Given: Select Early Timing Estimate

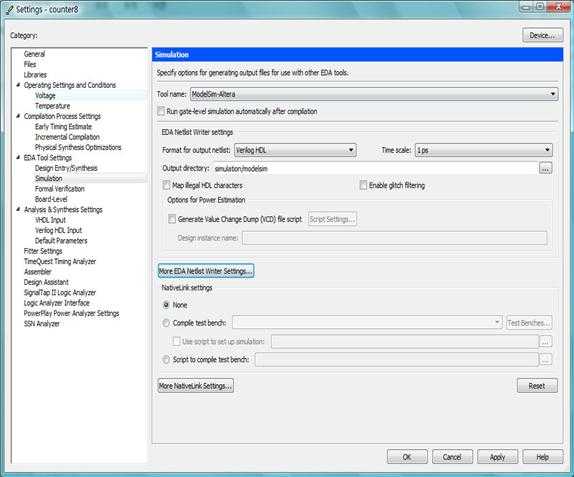Looking at the screenshot, I should tap(63, 126).
